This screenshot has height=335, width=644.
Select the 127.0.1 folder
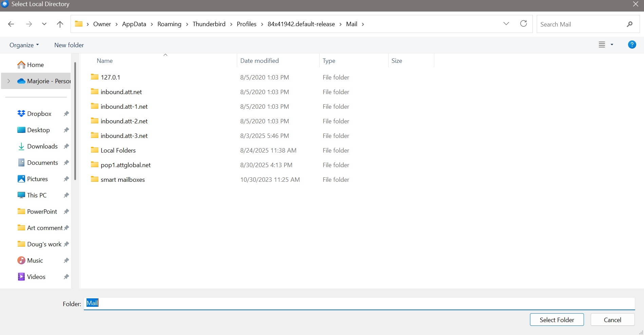pos(110,77)
